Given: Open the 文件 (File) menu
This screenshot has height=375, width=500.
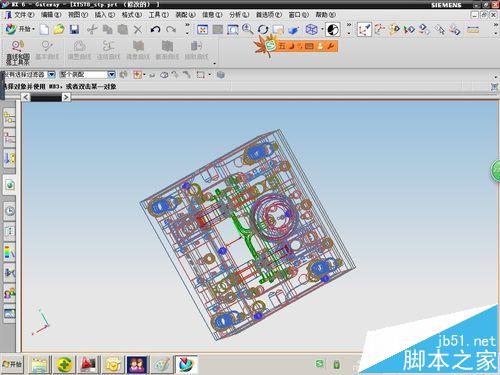Looking at the screenshot, I should click(x=24, y=15).
